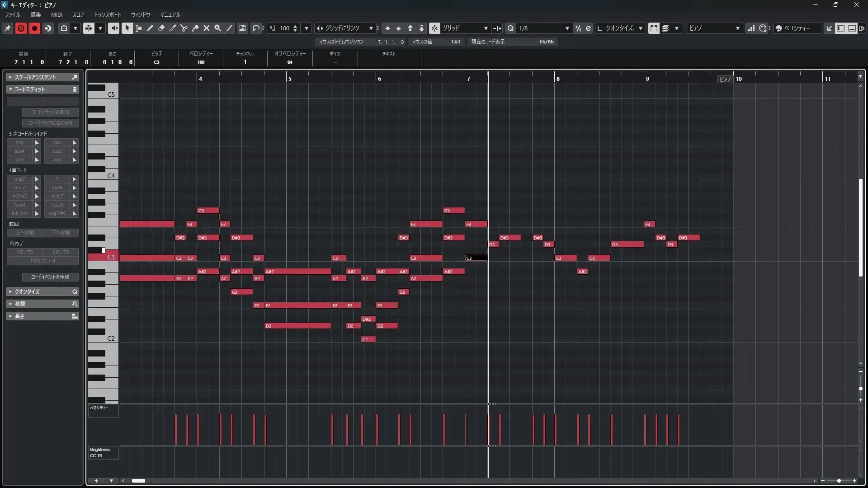This screenshot has width=868, height=488.
Task: Select the Draw pencil tool
Action: coord(150,28)
